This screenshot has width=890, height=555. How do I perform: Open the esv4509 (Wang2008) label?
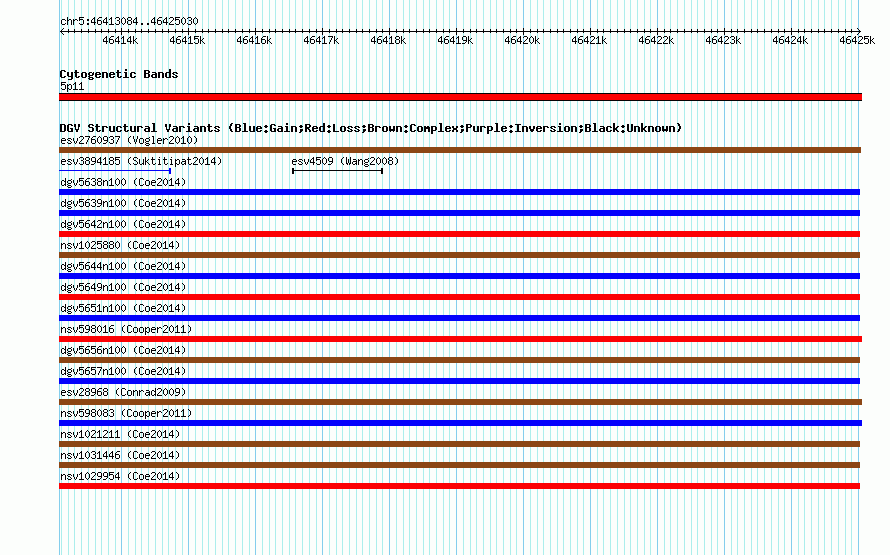pos(345,161)
